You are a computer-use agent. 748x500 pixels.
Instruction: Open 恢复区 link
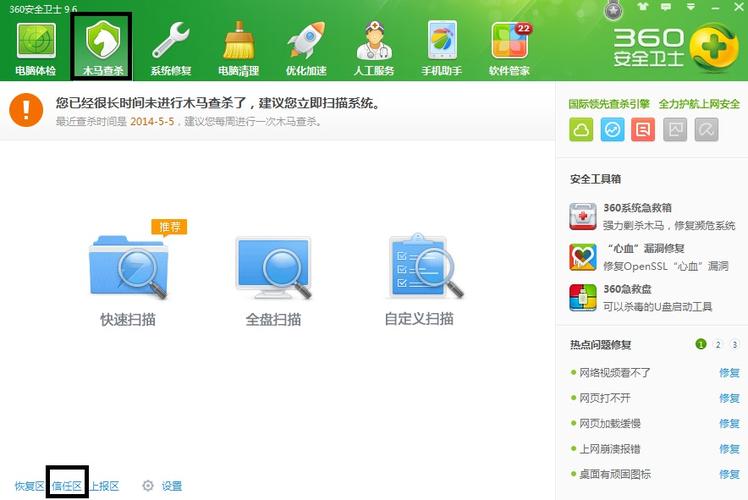pos(29,486)
